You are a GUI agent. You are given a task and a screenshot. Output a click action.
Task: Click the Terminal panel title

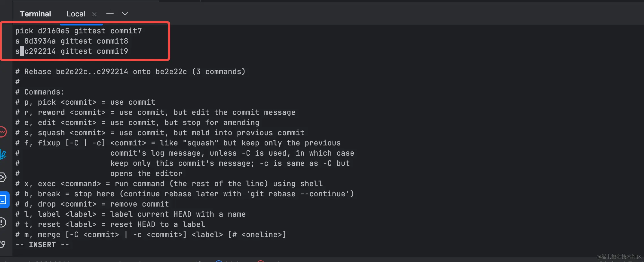pos(35,14)
